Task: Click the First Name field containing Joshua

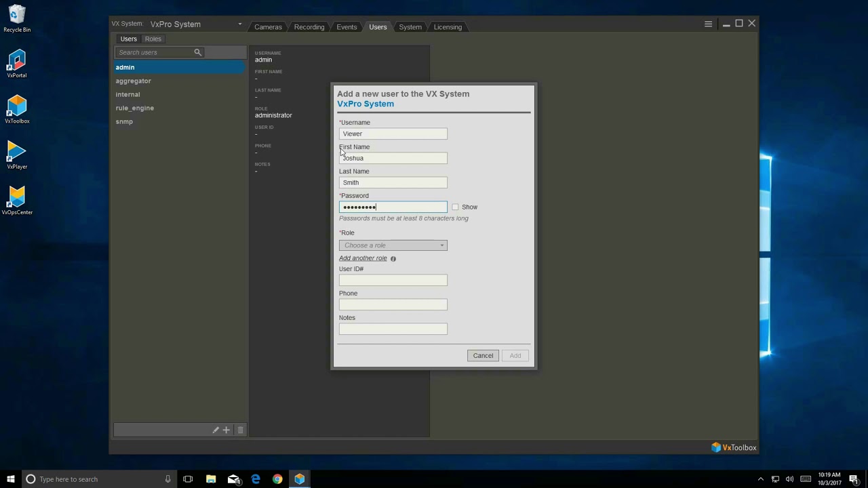Action: (x=393, y=158)
